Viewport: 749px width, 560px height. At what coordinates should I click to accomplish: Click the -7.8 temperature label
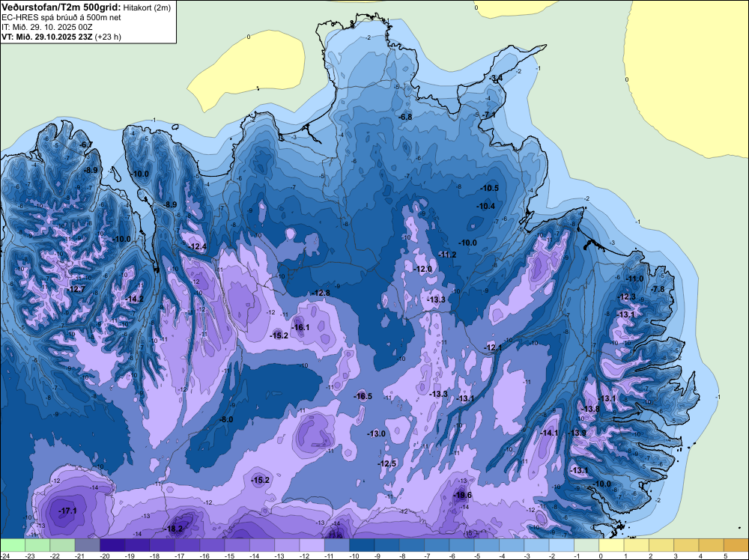(658, 289)
